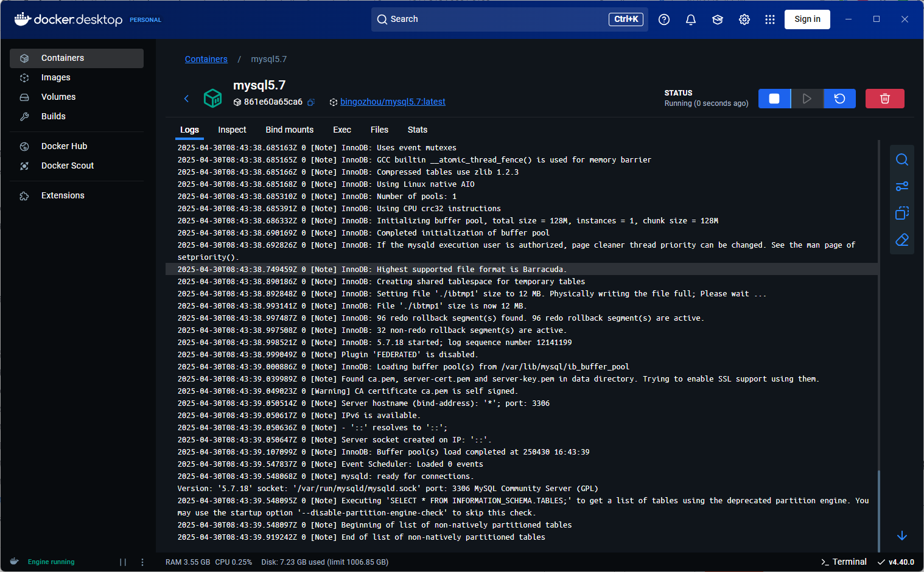Click the Docker Scout icon
The height and width of the screenshot is (572, 924).
click(x=24, y=166)
